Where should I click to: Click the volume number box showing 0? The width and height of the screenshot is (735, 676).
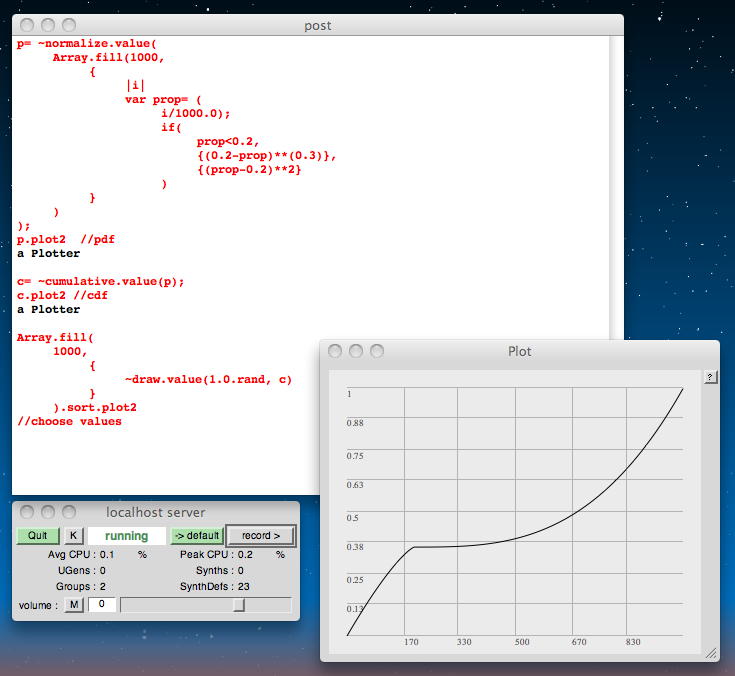coord(101,605)
